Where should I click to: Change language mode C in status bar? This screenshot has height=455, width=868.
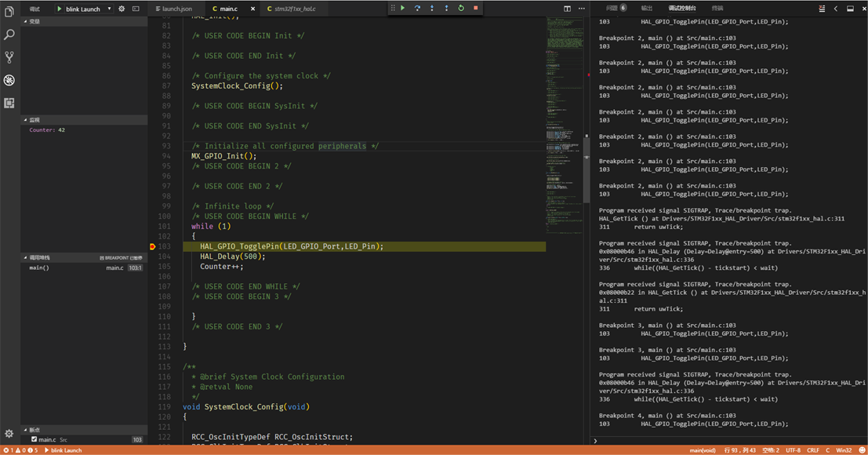coord(827,450)
